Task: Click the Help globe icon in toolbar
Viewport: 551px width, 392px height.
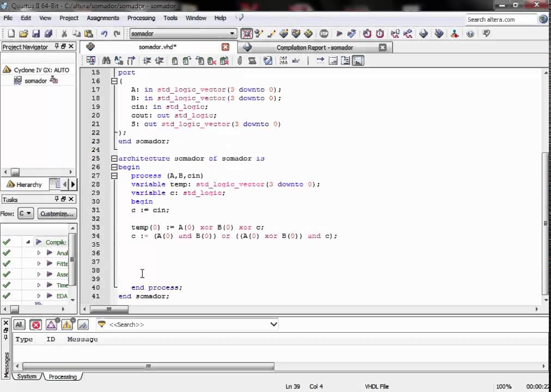Action: click(470, 34)
